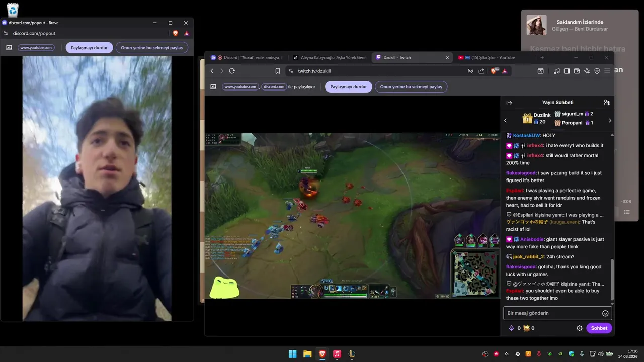Click KostasEUW username in chat
Viewport: 644px width, 362px height.
(526, 136)
